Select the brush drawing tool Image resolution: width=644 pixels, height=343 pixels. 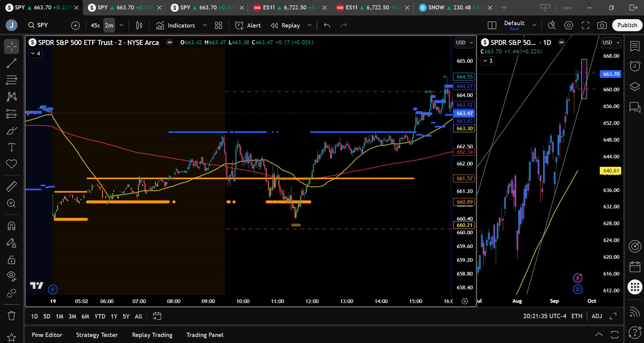[x=11, y=131]
